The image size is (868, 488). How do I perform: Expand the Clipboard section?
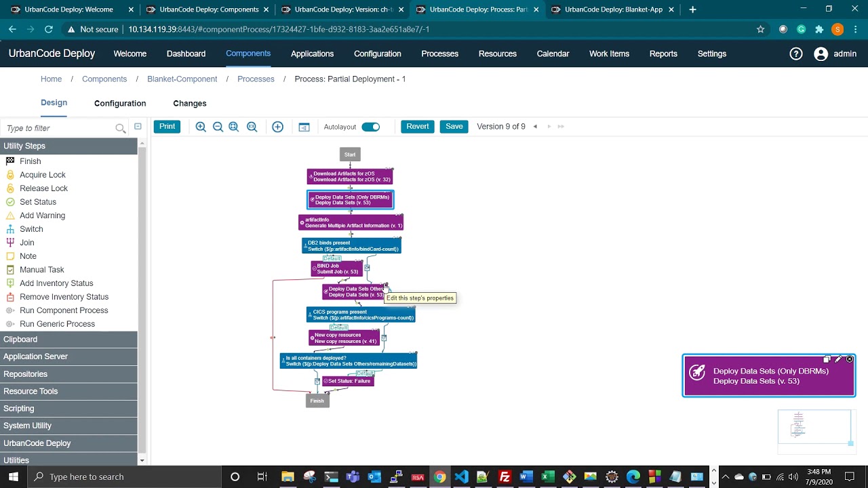68,339
